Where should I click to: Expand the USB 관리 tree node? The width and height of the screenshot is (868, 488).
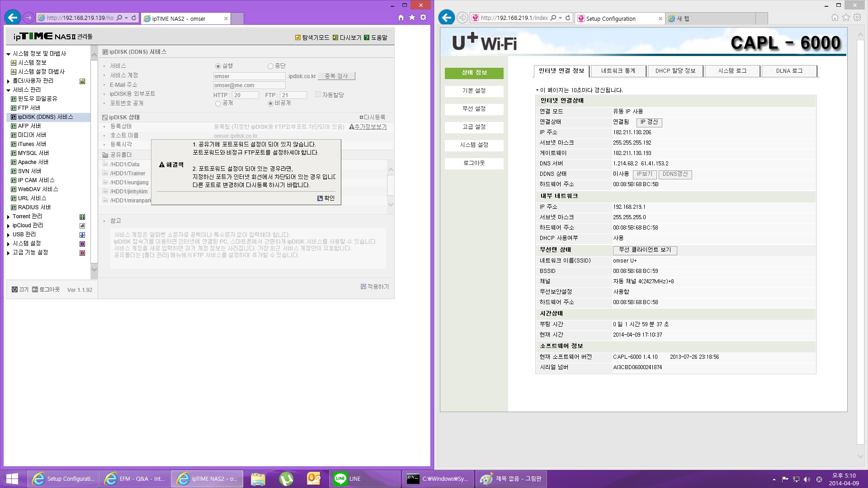pyautogui.click(x=8, y=235)
